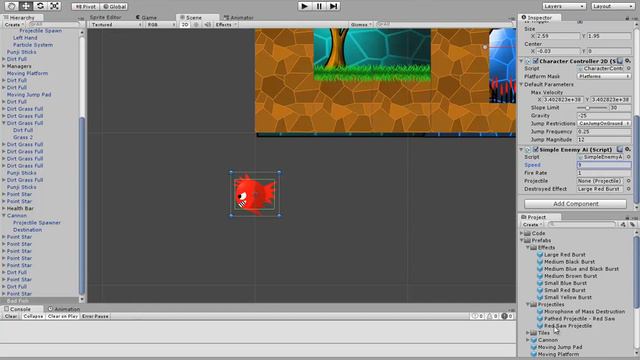Viewport: 640px width, 360px height.
Task: Open object picker for Projectile field
Action: pyautogui.click(x=628, y=181)
